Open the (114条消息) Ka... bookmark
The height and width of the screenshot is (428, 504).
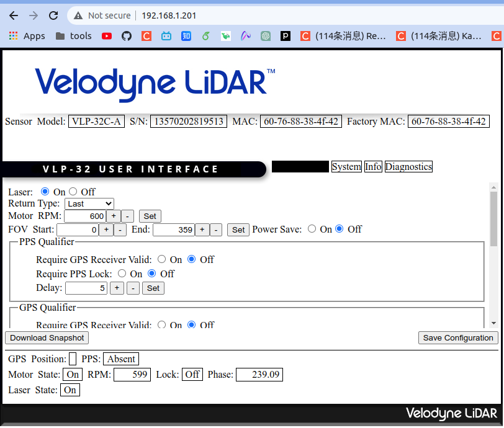[438, 36]
